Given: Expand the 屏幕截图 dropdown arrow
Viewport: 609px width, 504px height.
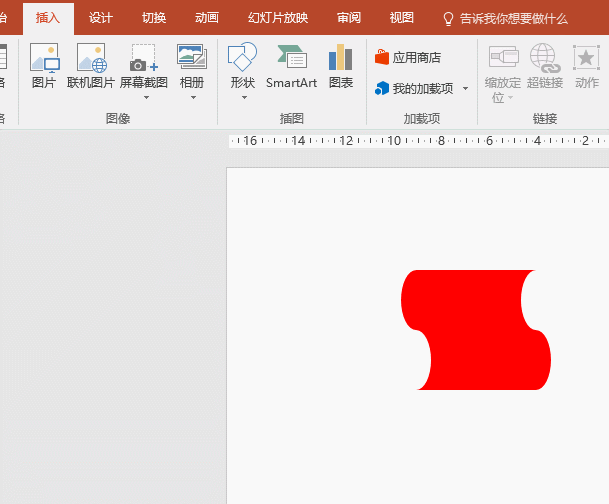Looking at the screenshot, I should [x=146, y=98].
